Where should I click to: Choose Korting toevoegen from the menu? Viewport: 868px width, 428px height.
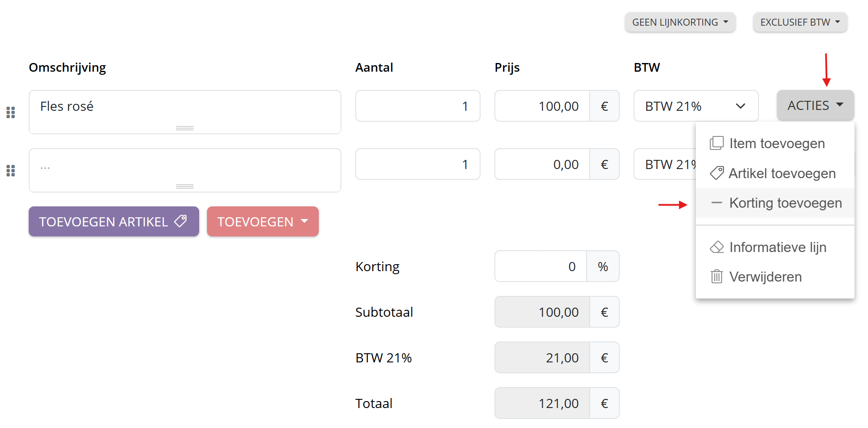(785, 203)
